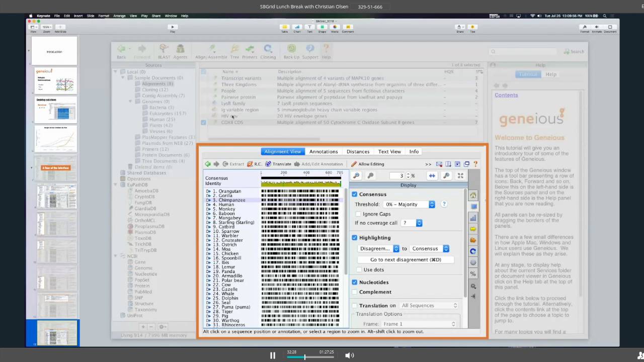Click the Play button in Keynote toolbar
The image size is (644, 362).
click(173, 27)
